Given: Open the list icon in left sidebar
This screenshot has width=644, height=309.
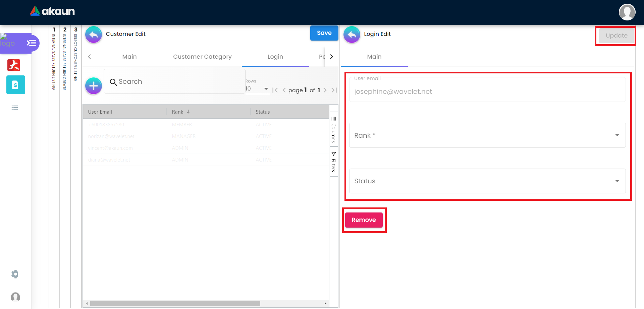Looking at the screenshot, I should pyautogui.click(x=15, y=108).
